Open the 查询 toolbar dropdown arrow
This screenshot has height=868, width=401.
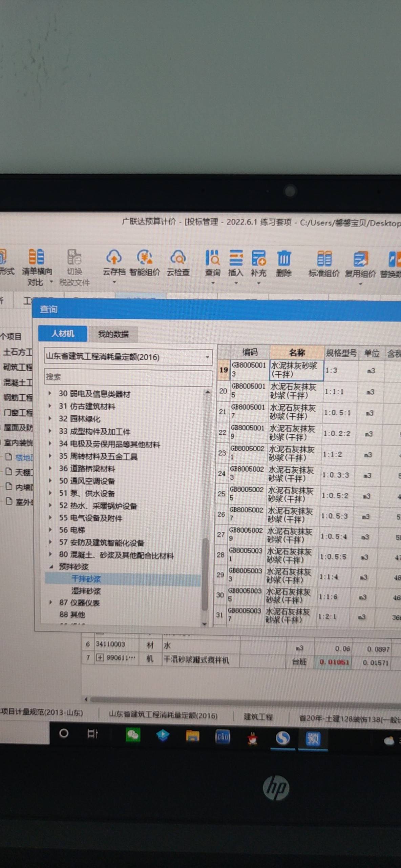(213, 283)
